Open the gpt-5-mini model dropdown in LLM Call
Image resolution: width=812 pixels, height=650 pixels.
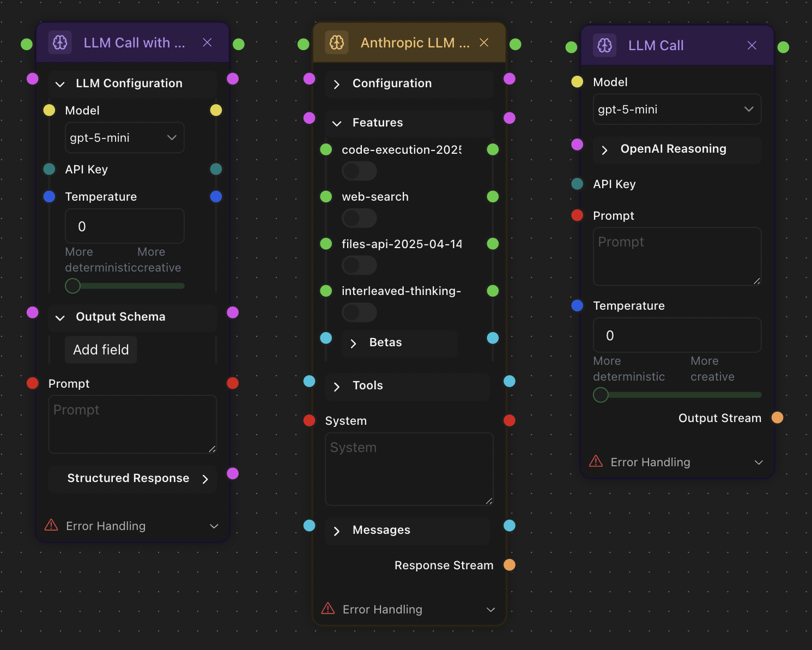click(x=676, y=110)
